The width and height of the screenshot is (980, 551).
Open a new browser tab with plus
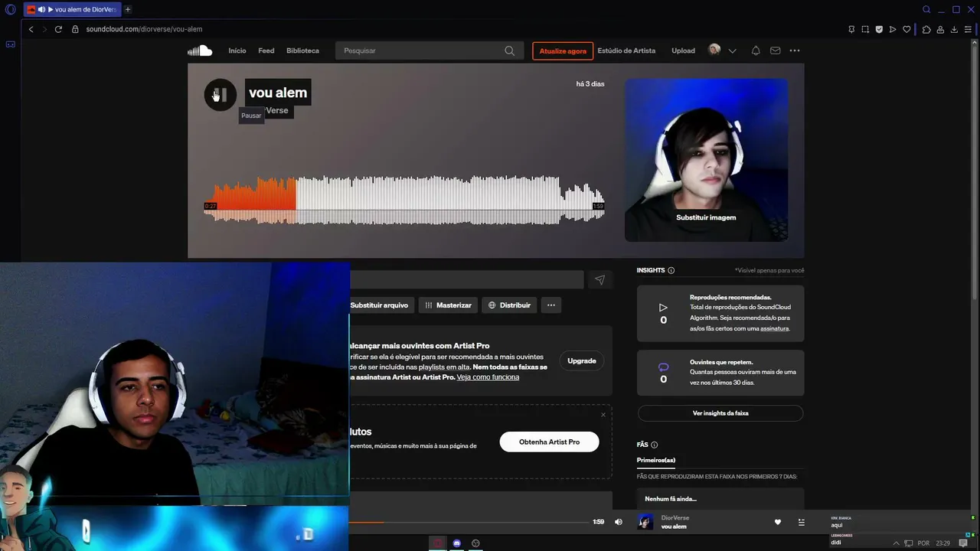[x=128, y=9]
